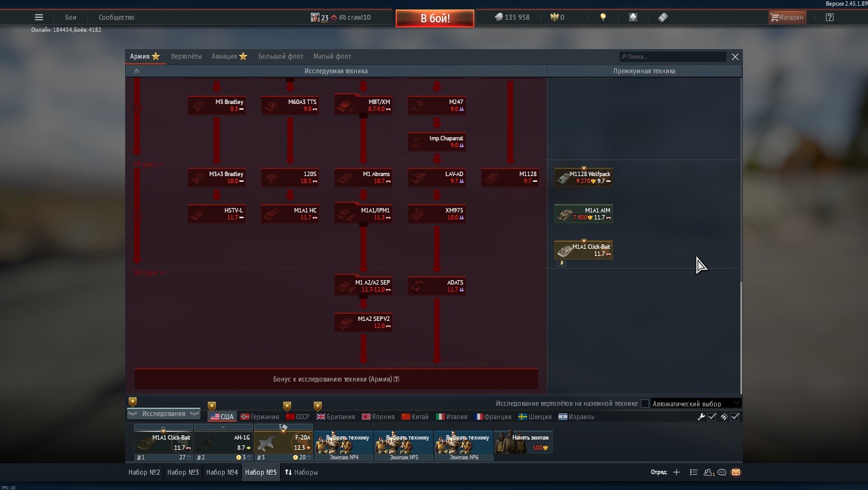Switch to the Малый флот tab
The height and width of the screenshot is (490, 868).
click(x=332, y=56)
